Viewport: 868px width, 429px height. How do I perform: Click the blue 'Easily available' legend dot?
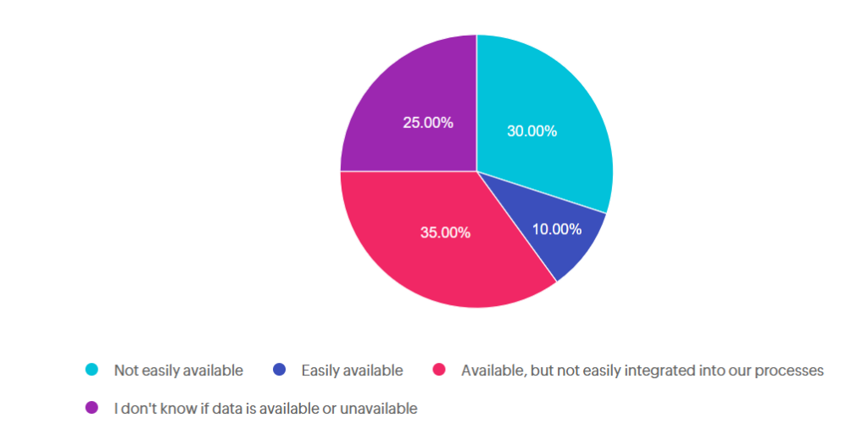click(x=280, y=370)
